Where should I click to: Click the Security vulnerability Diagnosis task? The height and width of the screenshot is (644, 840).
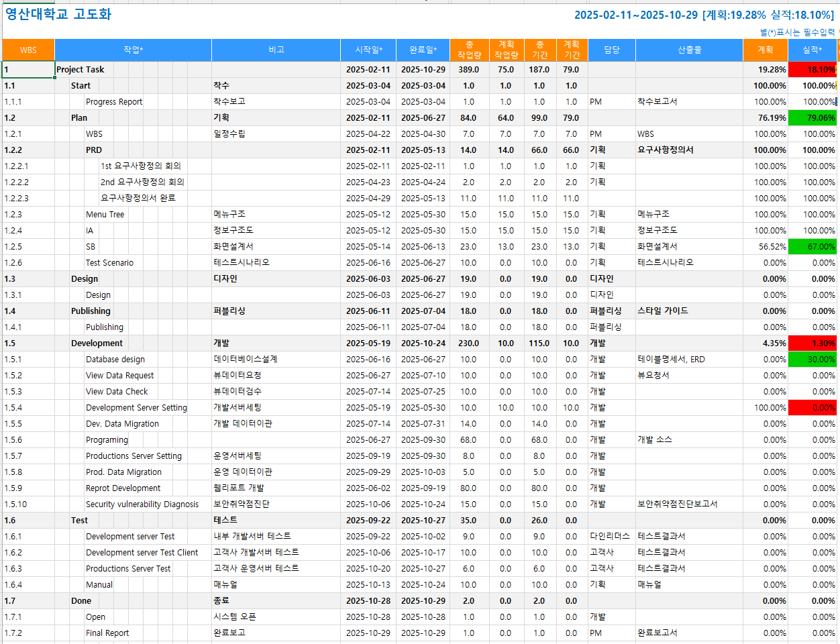[x=142, y=504]
